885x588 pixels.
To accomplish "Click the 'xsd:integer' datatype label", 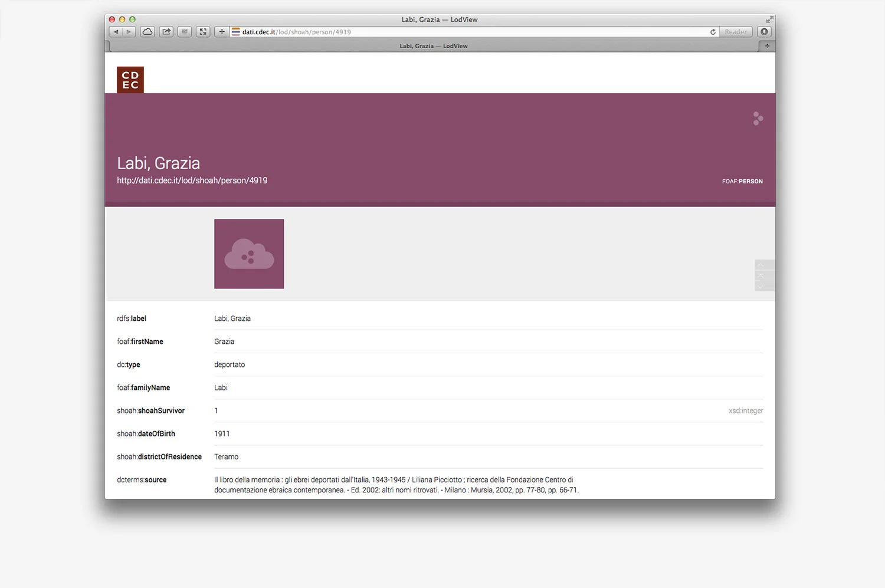I will point(746,410).
